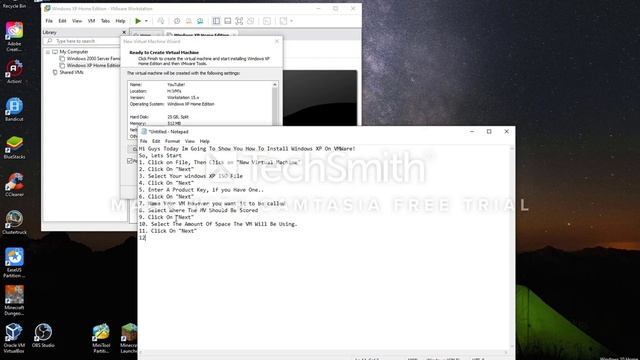The height and width of the screenshot is (360, 640).
Task: Toggle the Show Library toolbar icon
Action: 216,21
